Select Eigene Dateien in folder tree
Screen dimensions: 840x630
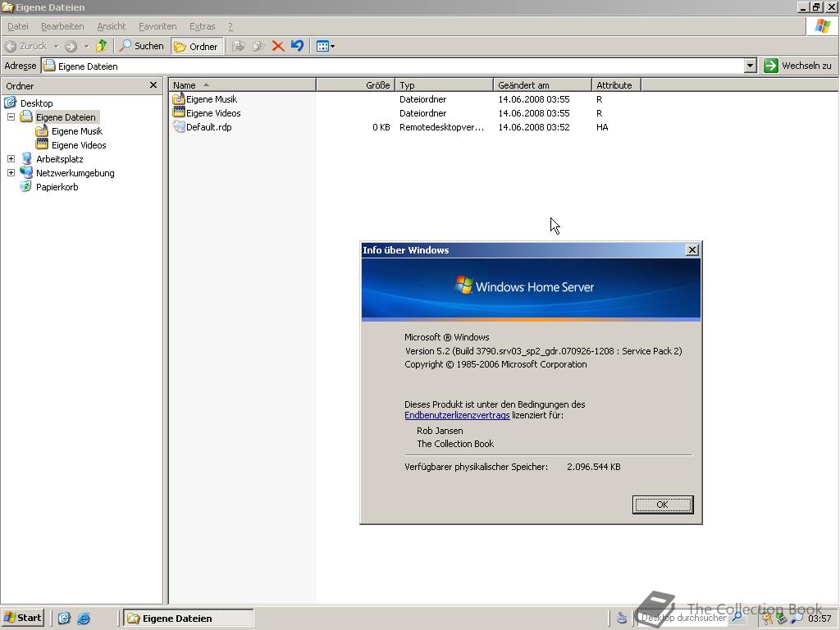pos(66,117)
